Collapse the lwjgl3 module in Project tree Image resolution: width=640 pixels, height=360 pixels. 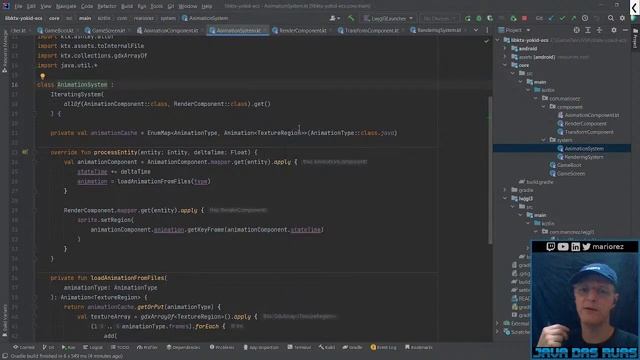[x=505, y=198]
